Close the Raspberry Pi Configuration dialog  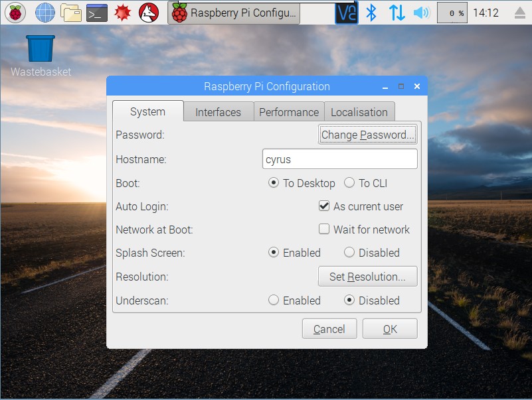(x=417, y=86)
